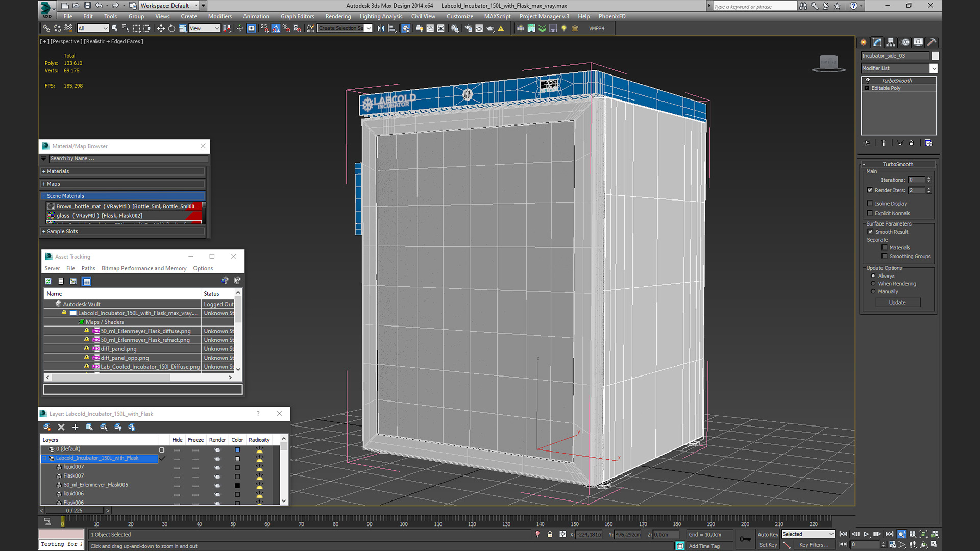Click the Update button

pos(897,303)
